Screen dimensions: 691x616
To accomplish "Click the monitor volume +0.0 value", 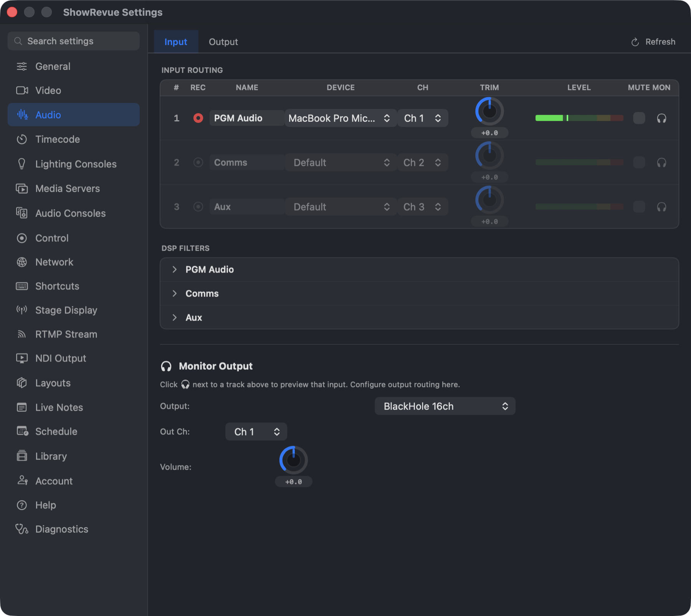I will pyautogui.click(x=294, y=482).
